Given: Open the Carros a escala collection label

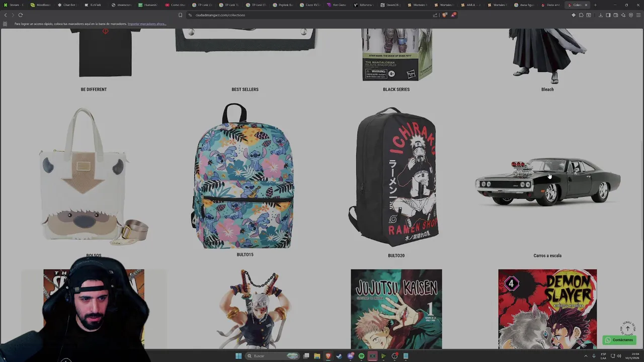Looking at the screenshot, I should point(547,255).
